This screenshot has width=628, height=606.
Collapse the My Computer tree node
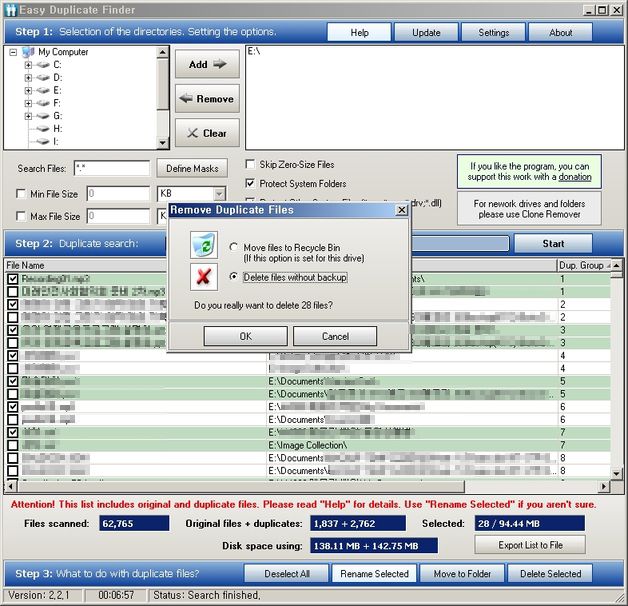(13, 52)
